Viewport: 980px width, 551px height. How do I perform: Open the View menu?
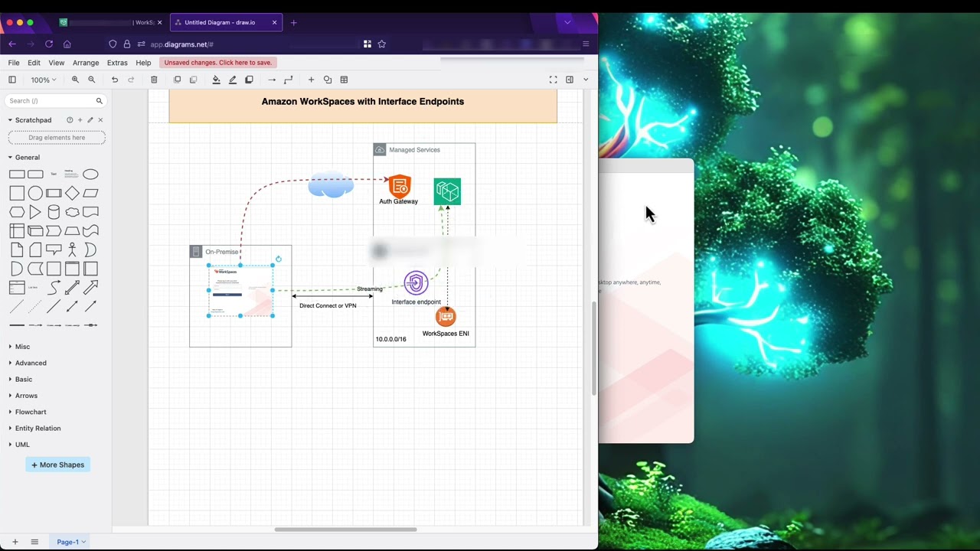57,63
